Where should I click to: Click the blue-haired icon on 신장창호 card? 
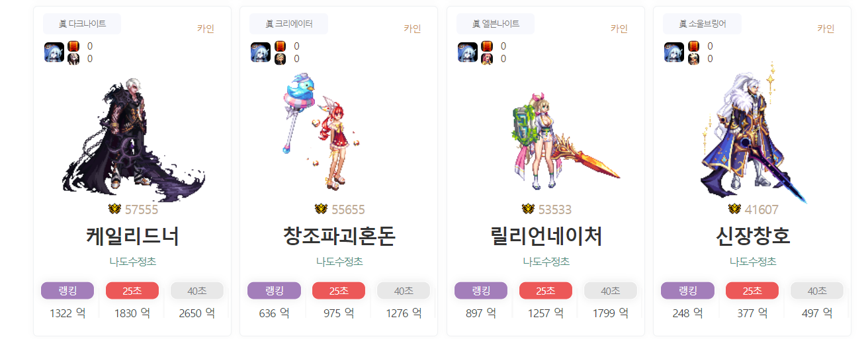674,52
